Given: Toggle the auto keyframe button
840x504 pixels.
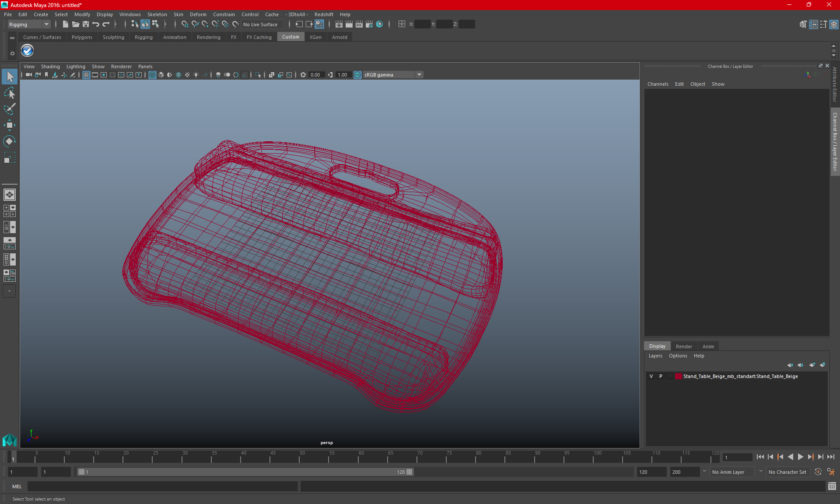Looking at the screenshot, I should tap(818, 472).
